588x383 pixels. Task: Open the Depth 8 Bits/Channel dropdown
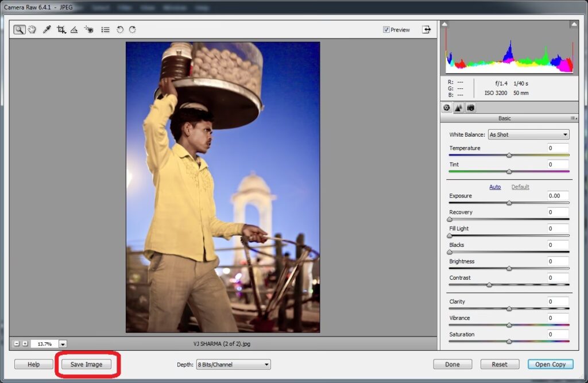click(233, 365)
